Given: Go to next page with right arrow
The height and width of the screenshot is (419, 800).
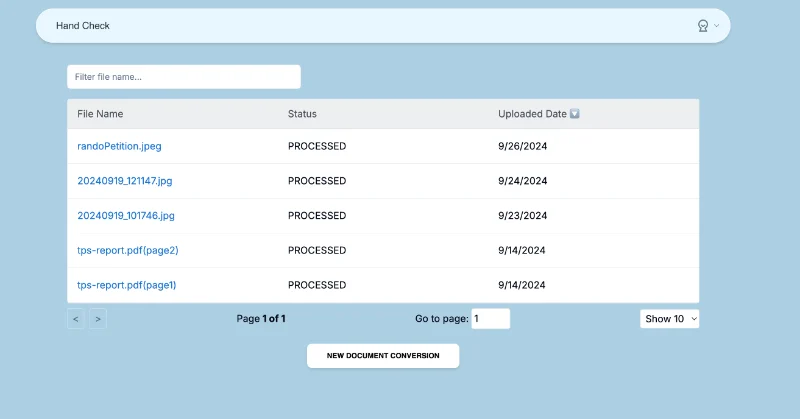Looking at the screenshot, I should pyautogui.click(x=97, y=319).
